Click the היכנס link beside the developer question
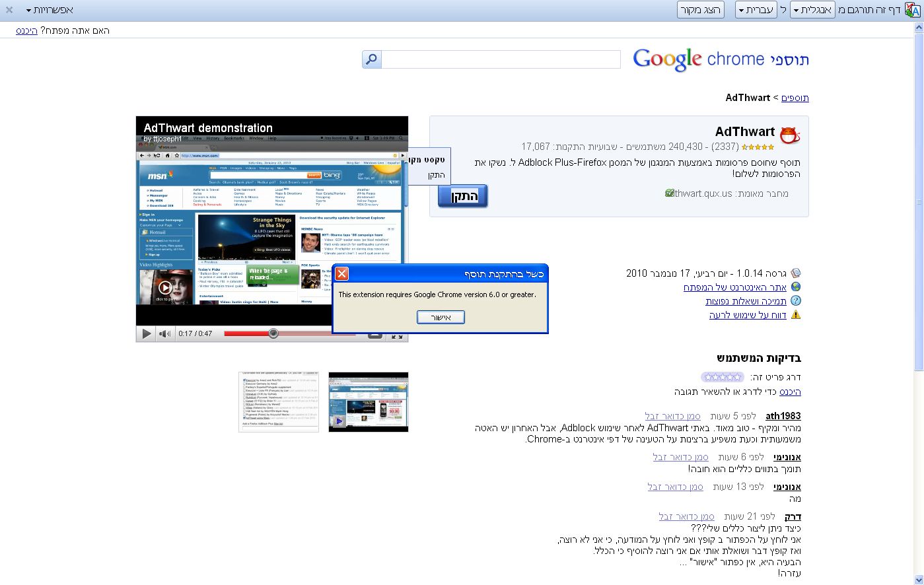 (x=26, y=30)
